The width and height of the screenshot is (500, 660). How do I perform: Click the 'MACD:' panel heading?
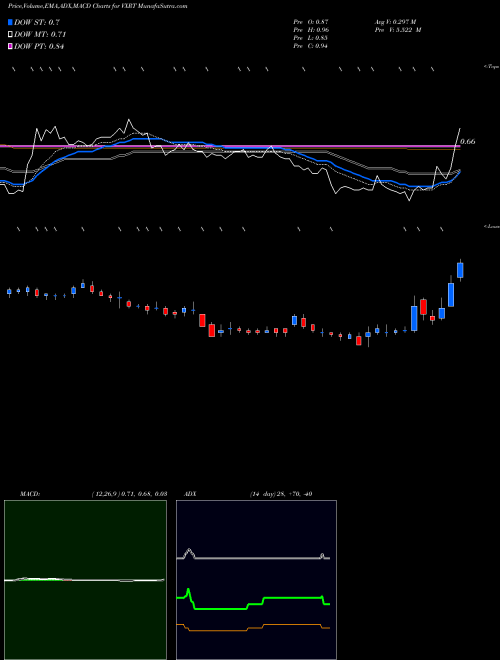click(30, 494)
